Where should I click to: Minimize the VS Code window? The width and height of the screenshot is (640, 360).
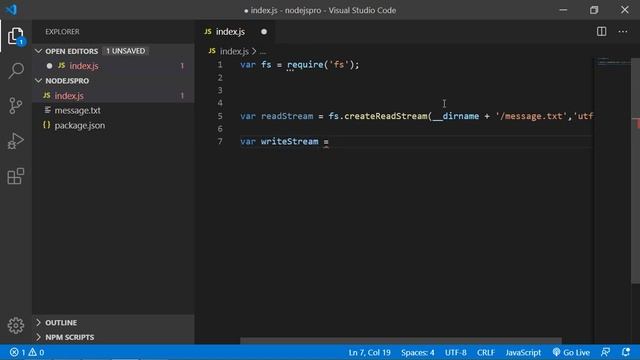click(x=563, y=10)
